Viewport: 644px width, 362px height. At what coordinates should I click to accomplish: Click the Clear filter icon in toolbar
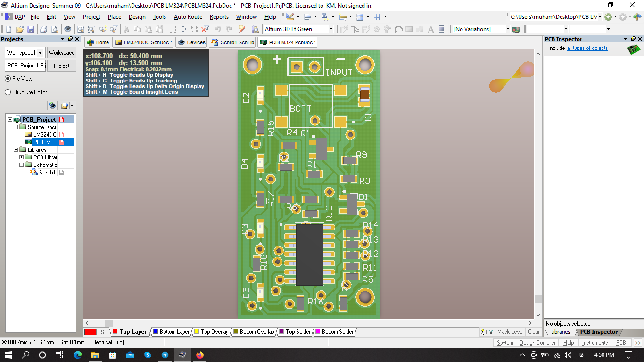point(205,29)
